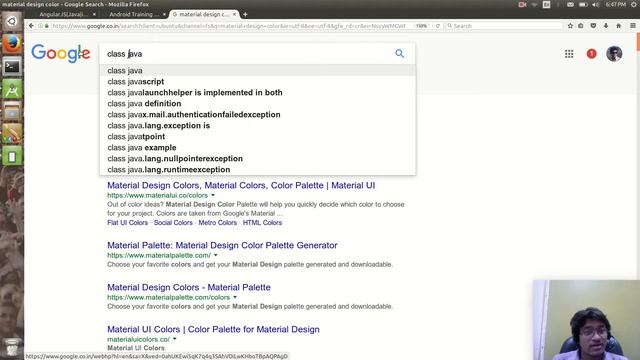This screenshot has width=640, height=360.
Task: Open the volume control indicator
Action: pyautogui.click(x=596, y=4)
